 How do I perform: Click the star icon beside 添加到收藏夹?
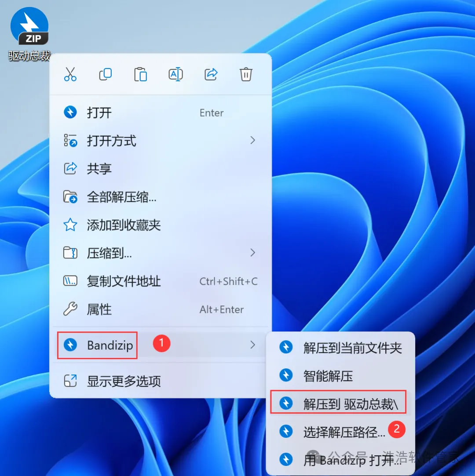point(70,225)
